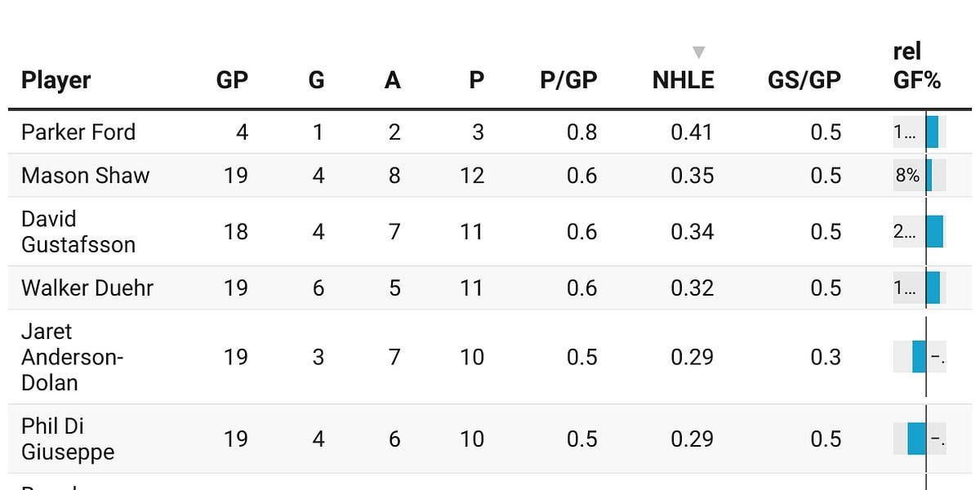Sort by GP column header

point(232,80)
